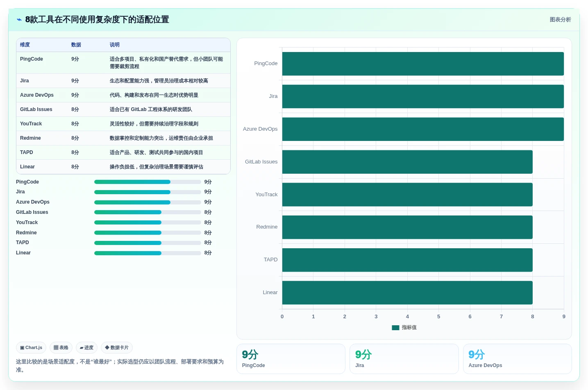Click GitLab Issues cell in the table

point(36,109)
